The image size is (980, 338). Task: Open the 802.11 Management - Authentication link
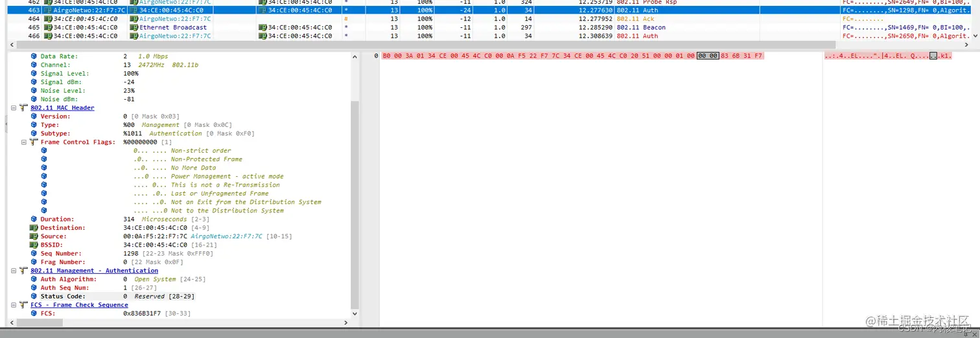tap(94, 271)
